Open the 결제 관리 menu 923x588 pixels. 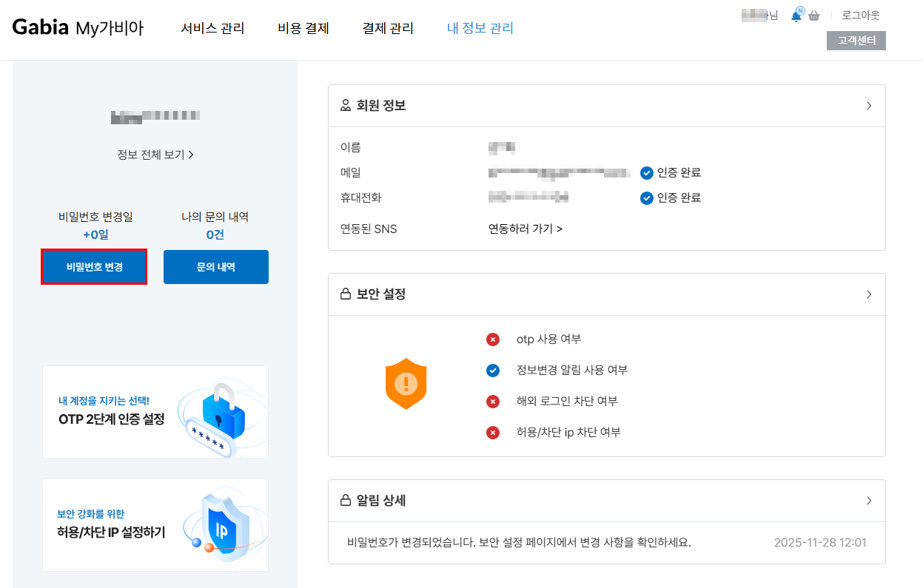click(x=388, y=29)
